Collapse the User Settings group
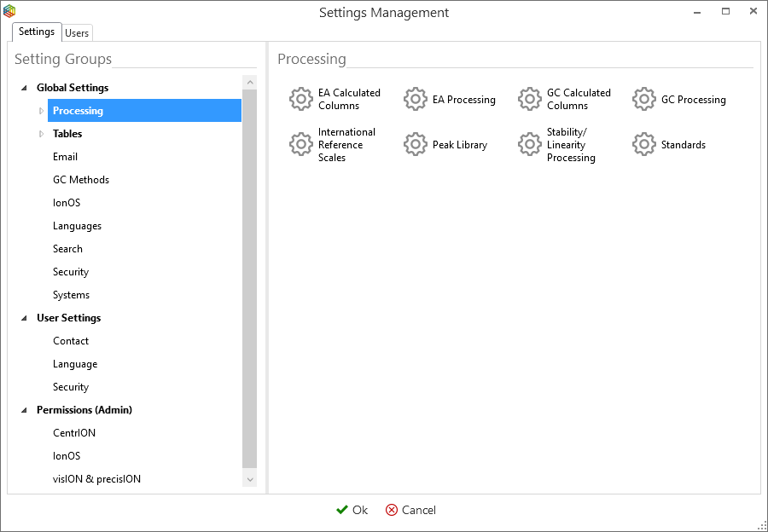Screen dimensions: 768x532 point(25,318)
